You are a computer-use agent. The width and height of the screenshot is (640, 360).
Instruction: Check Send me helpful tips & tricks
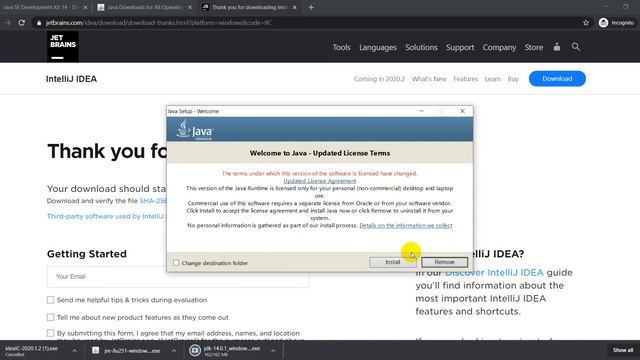click(x=50, y=300)
